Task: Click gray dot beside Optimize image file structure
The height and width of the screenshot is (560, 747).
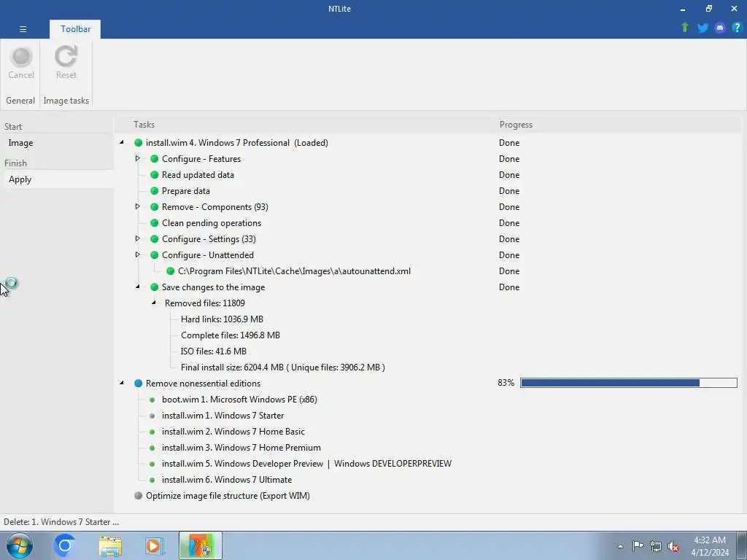Action: [138, 496]
